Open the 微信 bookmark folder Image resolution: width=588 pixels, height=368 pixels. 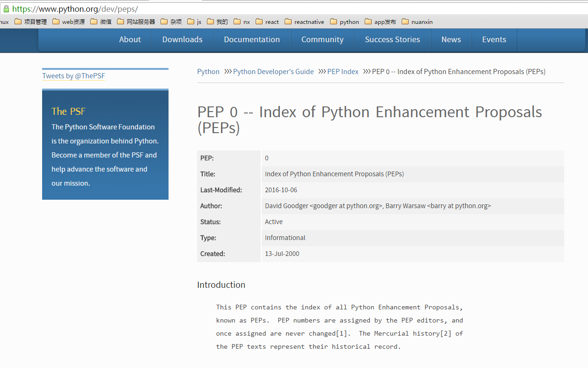click(x=101, y=22)
